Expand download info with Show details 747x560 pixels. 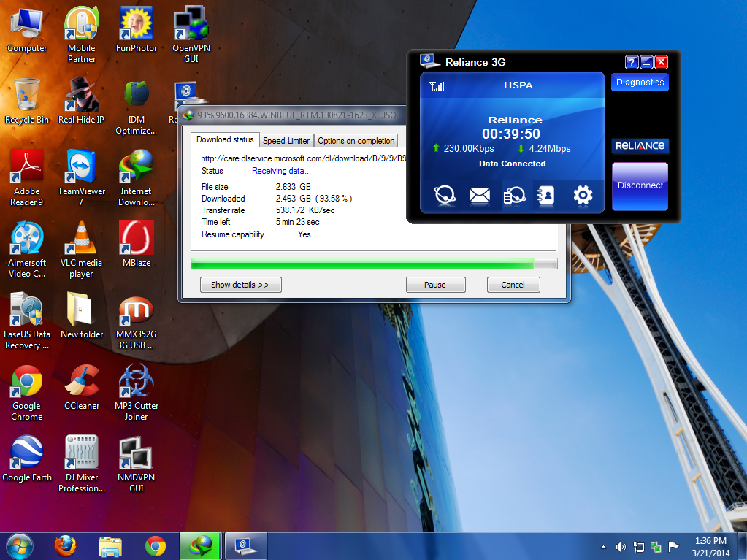point(240,285)
